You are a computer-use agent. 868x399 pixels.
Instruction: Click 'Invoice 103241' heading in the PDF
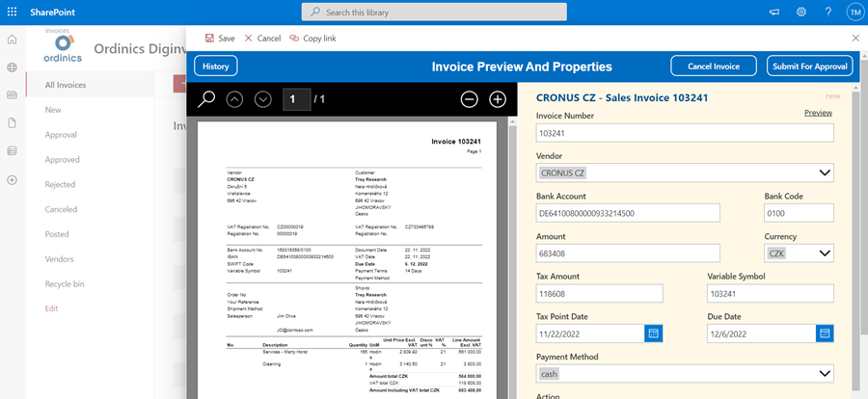(x=456, y=142)
